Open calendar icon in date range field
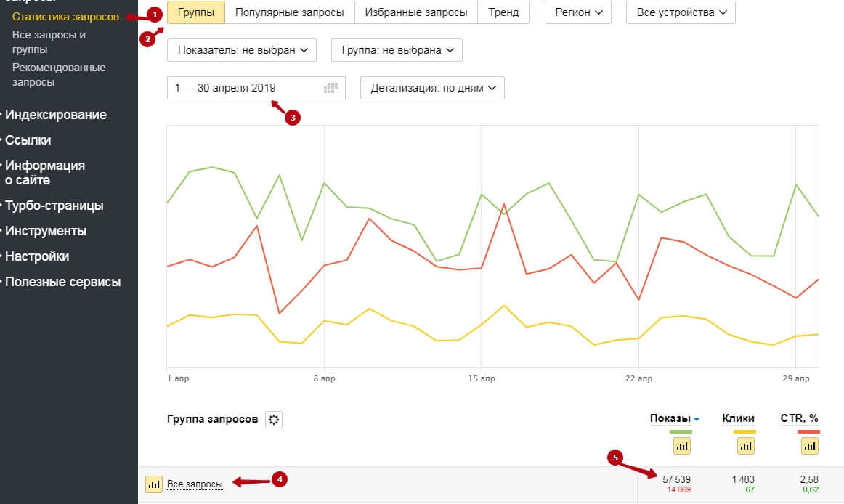The height and width of the screenshot is (504, 844). tap(330, 88)
